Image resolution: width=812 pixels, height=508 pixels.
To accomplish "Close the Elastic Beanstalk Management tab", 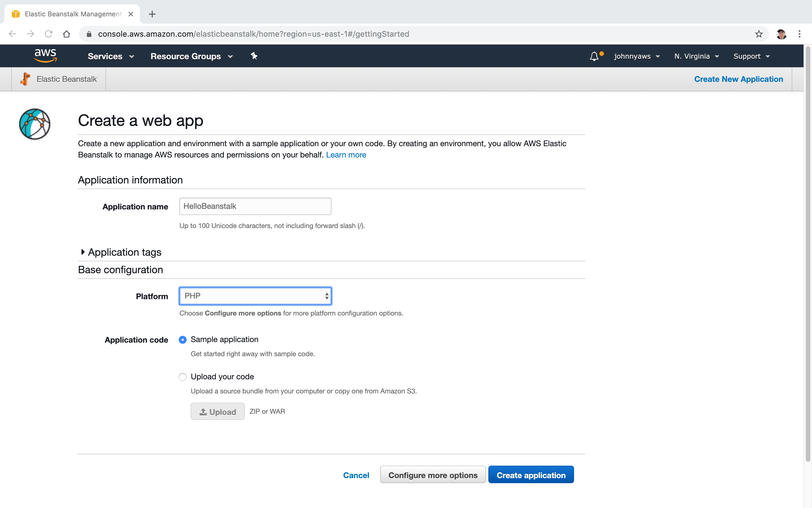I will pyautogui.click(x=131, y=14).
